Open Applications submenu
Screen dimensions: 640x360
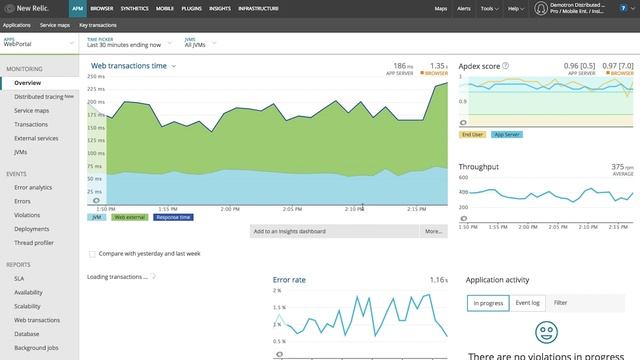point(17,25)
